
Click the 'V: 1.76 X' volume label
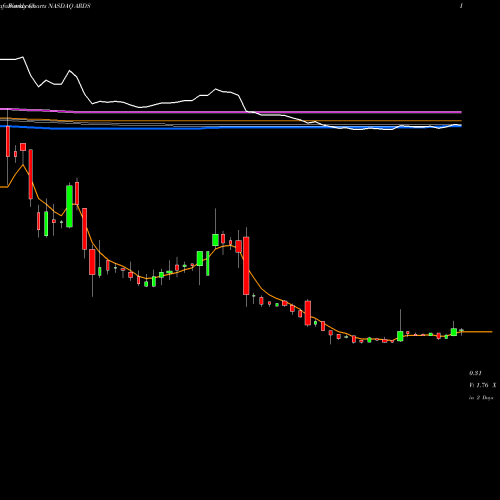(482, 385)
